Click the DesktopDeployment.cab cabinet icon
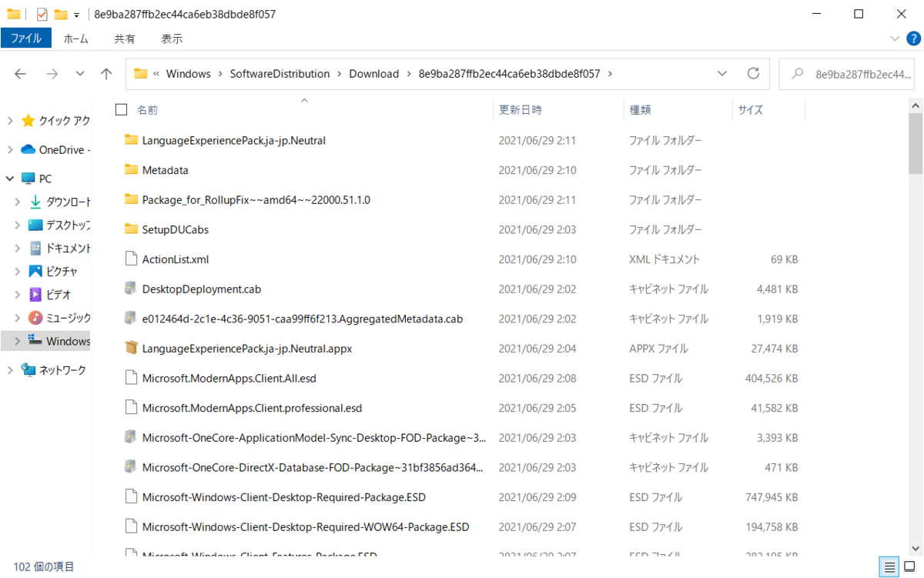The image size is (924, 578). pyautogui.click(x=130, y=289)
